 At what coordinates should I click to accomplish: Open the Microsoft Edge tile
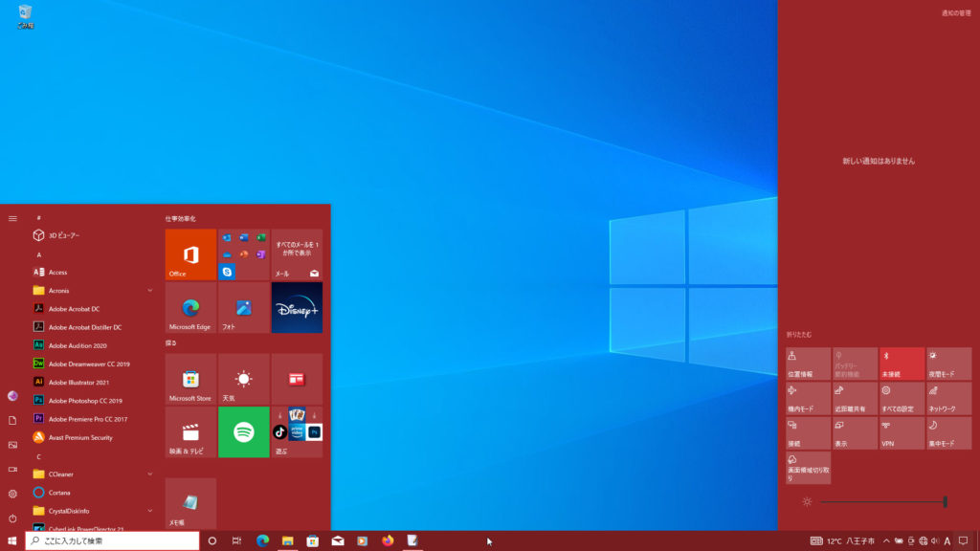pos(190,307)
